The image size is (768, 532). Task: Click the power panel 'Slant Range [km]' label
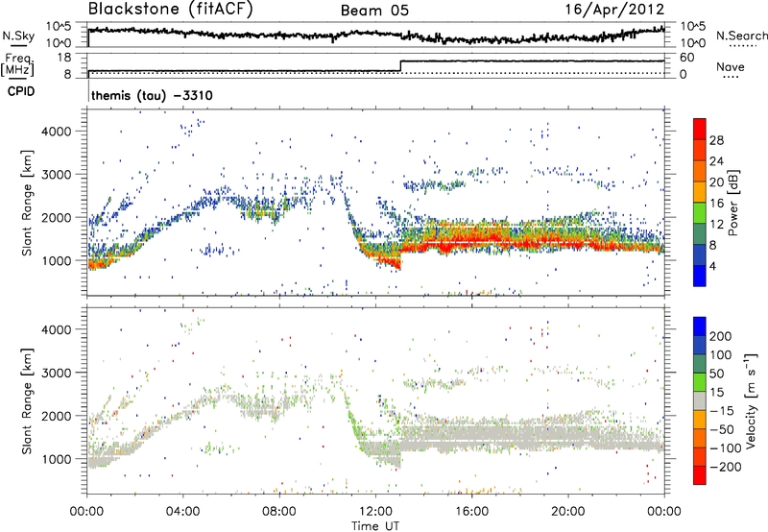27,203
